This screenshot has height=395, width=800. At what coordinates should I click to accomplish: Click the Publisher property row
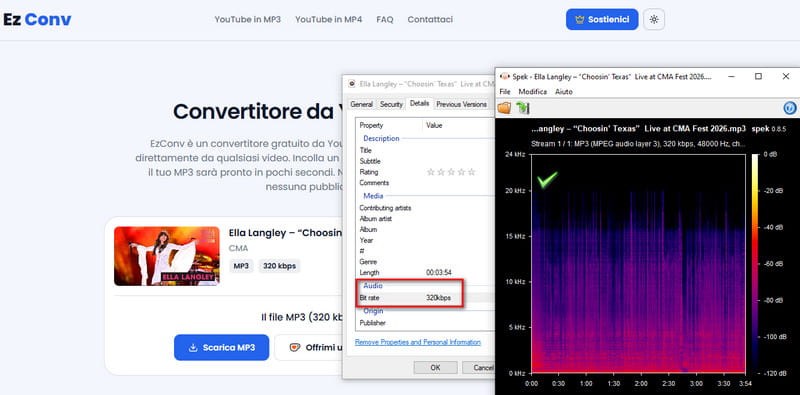click(x=425, y=323)
